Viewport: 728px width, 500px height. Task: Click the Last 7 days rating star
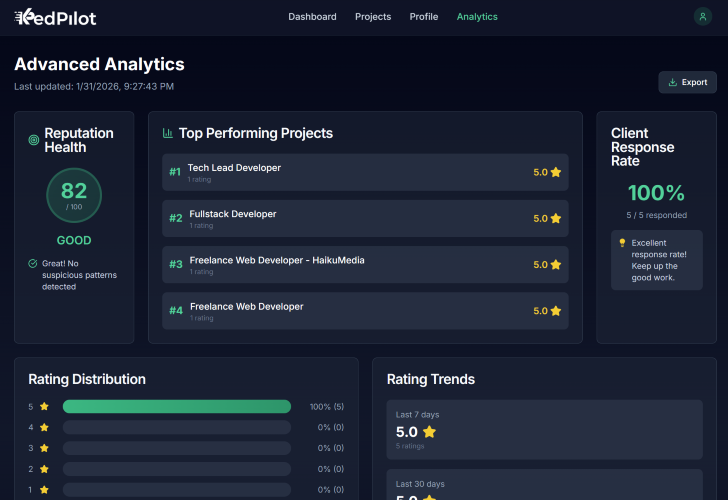(429, 432)
